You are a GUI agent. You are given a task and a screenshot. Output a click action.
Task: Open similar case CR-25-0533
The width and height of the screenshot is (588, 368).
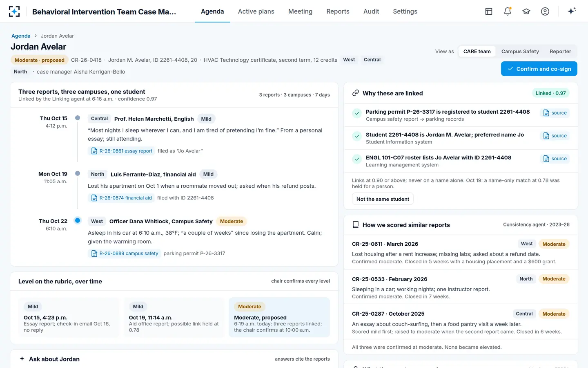point(461,287)
